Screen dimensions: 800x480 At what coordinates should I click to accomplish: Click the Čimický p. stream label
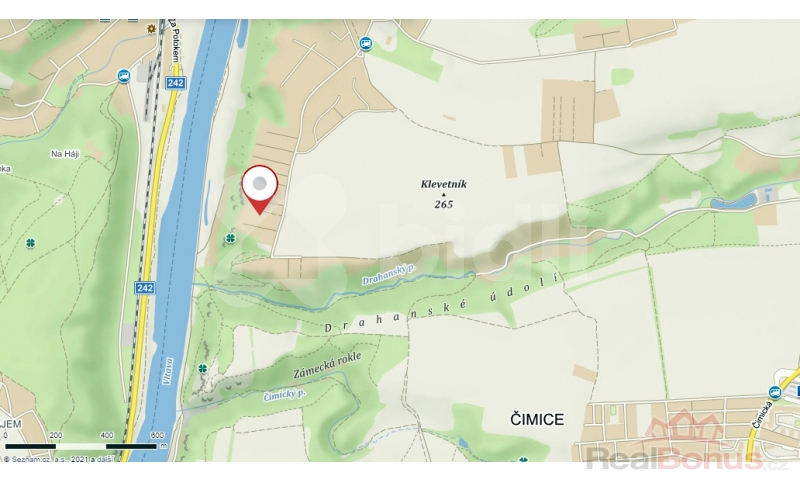click(285, 394)
